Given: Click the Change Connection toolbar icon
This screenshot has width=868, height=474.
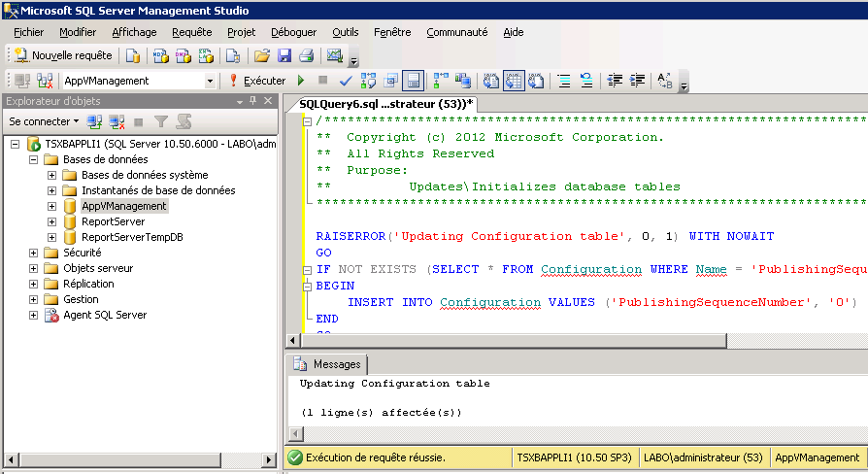Looking at the screenshot, I should pyautogui.click(x=45, y=81).
